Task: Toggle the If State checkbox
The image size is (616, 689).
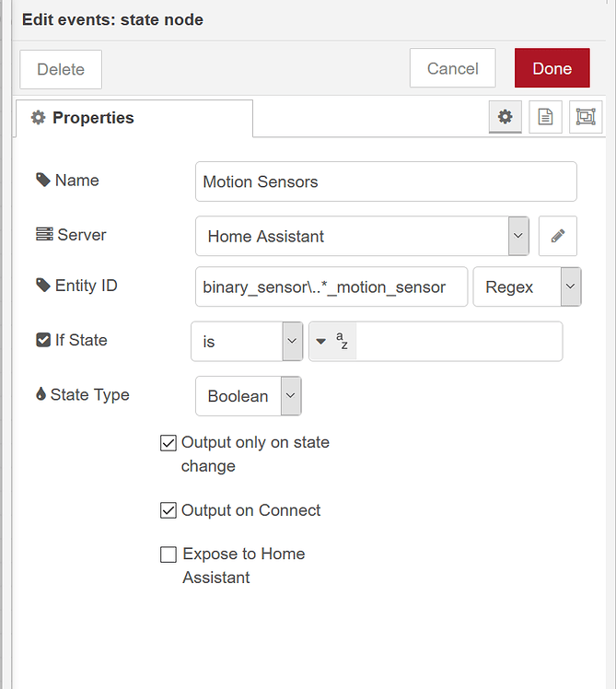Action: (43, 340)
